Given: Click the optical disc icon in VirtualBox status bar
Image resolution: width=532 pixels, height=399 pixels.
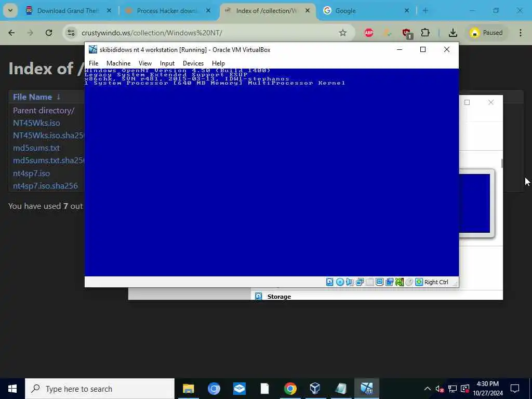Looking at the screenshot, I should pos(340,282).
